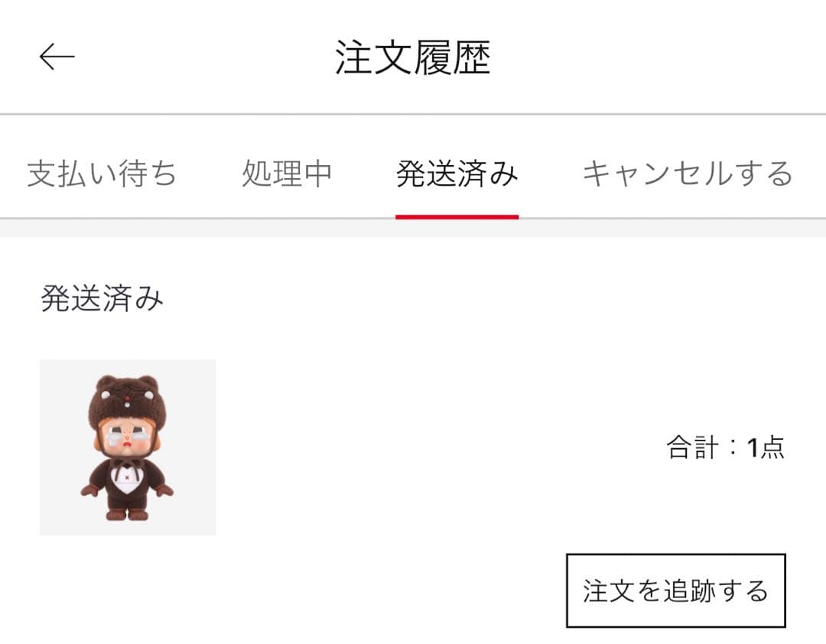Tap the back arrow icon

[57, 57]
